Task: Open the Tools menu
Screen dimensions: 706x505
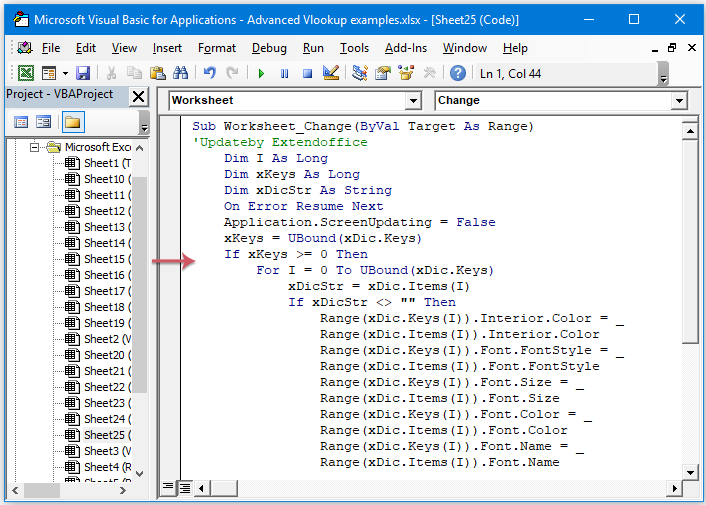Action: 354,48
